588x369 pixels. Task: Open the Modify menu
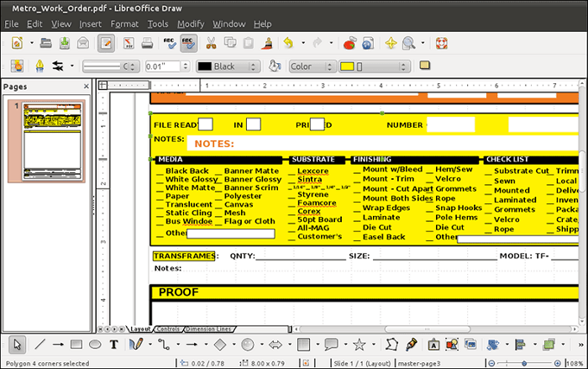[191, 24]
